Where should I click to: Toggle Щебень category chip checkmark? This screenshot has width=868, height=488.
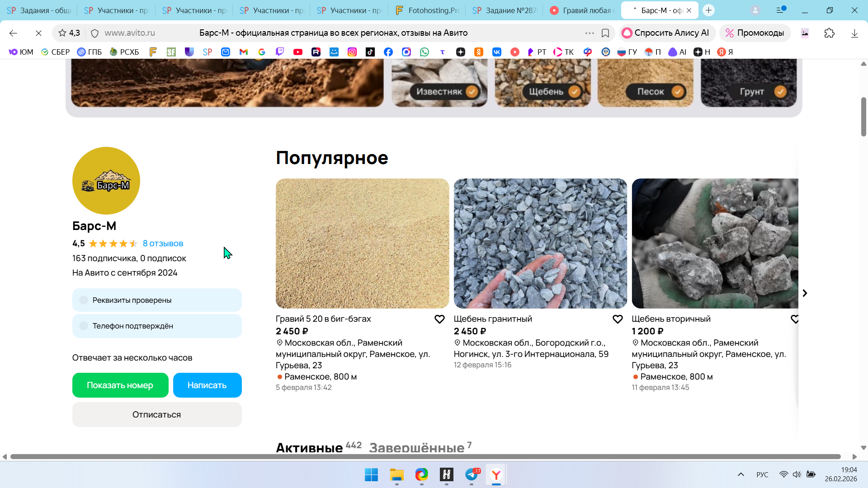[574, 92]
